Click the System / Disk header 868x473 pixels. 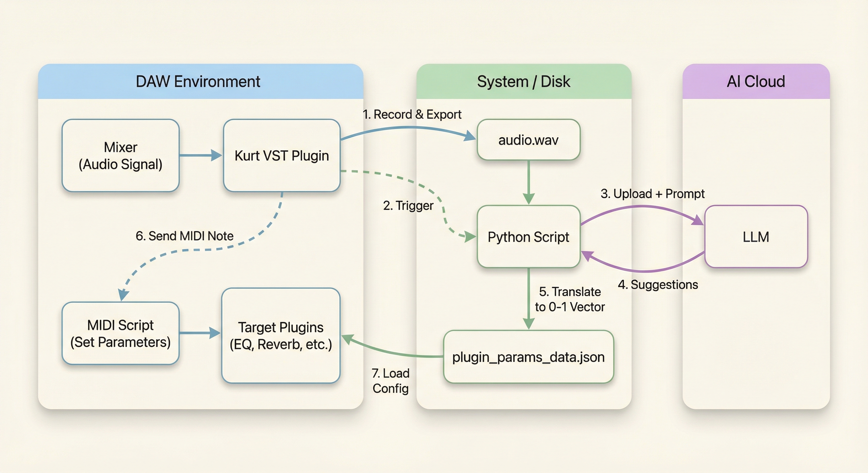pyautogui.click(x=524, y=82)
